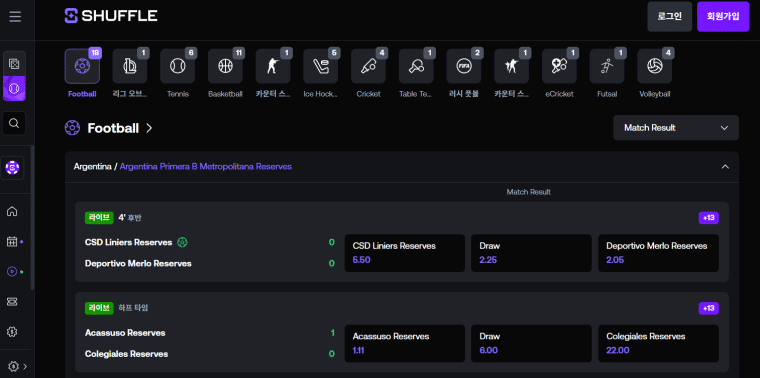Show +13 markets for CSD Liniers match
Screen dimensions: 760x378
pos(709,218)
